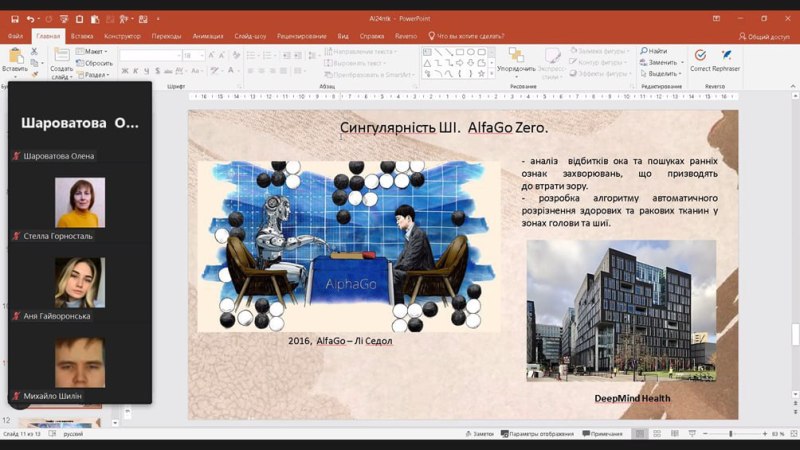
Task: Toggle text shadow (S) formatting
Action: pos(157,71)
